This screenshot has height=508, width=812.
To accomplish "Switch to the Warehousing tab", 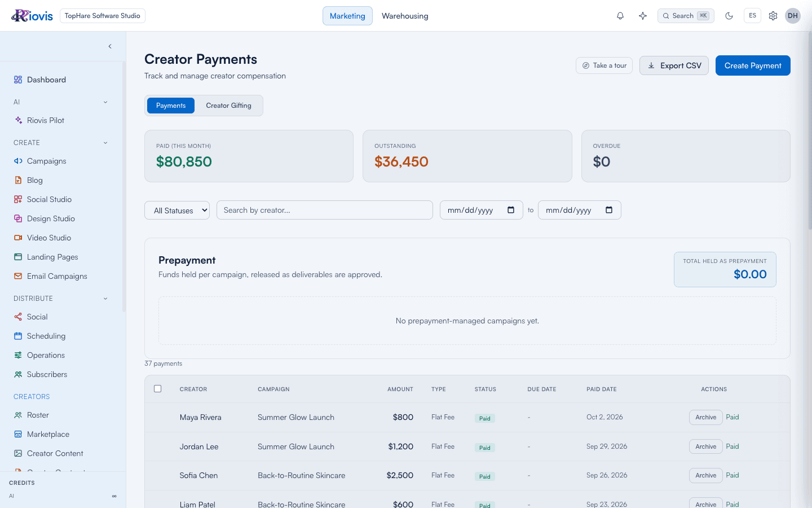I will (x=405, y=16).
